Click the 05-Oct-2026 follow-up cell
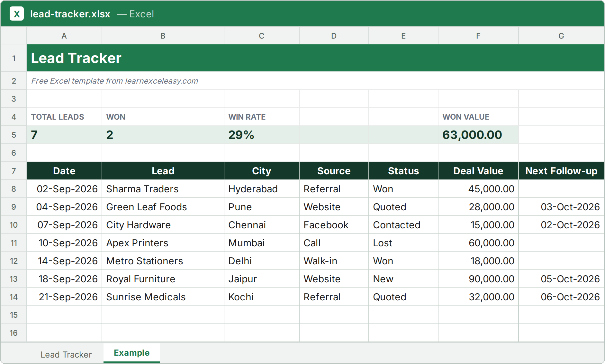The image size is (605, 364). click(561, 279)
